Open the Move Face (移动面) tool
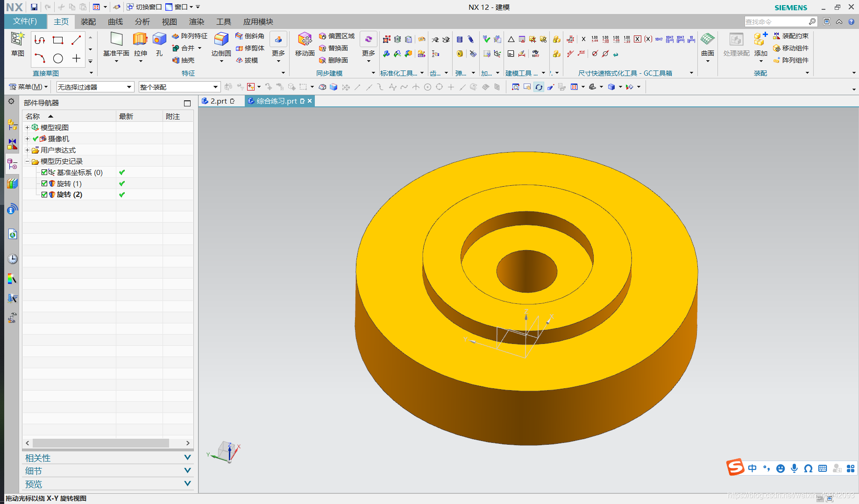This screenshot has width=859, height=504. coord(305,44)
